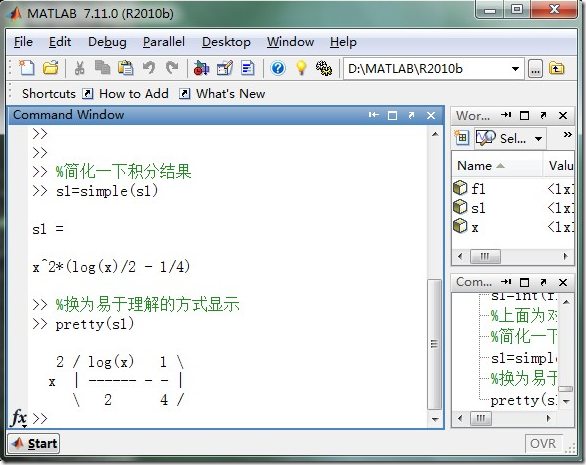586x465 pixels.
Task: Undo last action arrow icon
Action: [149, 68]
